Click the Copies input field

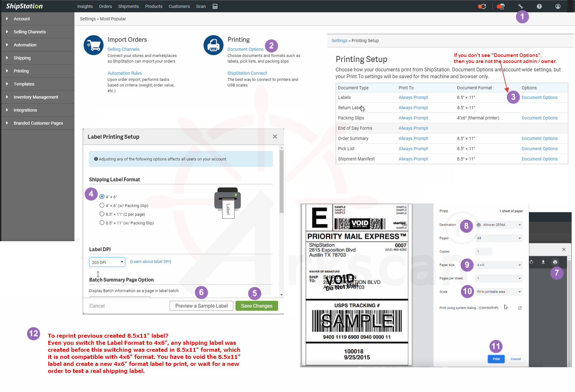484,252
